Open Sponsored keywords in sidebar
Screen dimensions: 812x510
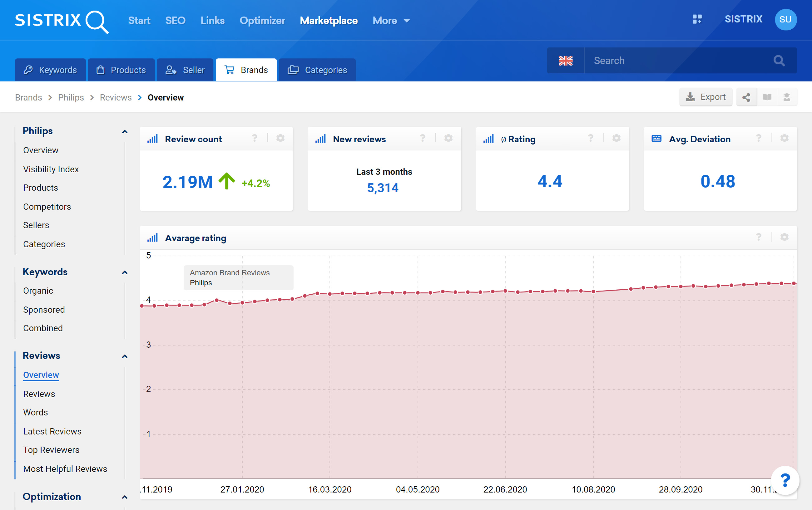click(44, 309)
